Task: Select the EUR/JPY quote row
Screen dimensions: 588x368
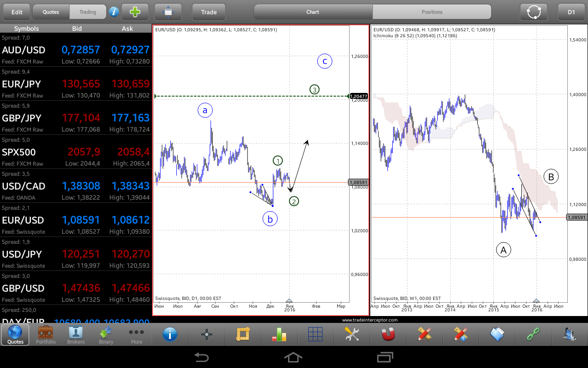Action: pyautogui.click(x=76, y=84)
